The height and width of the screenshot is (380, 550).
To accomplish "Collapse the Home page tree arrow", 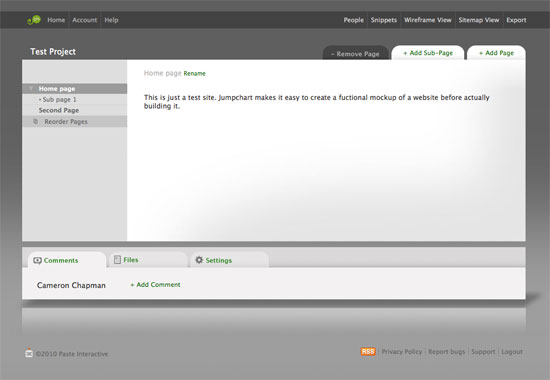I will (31, 88).
